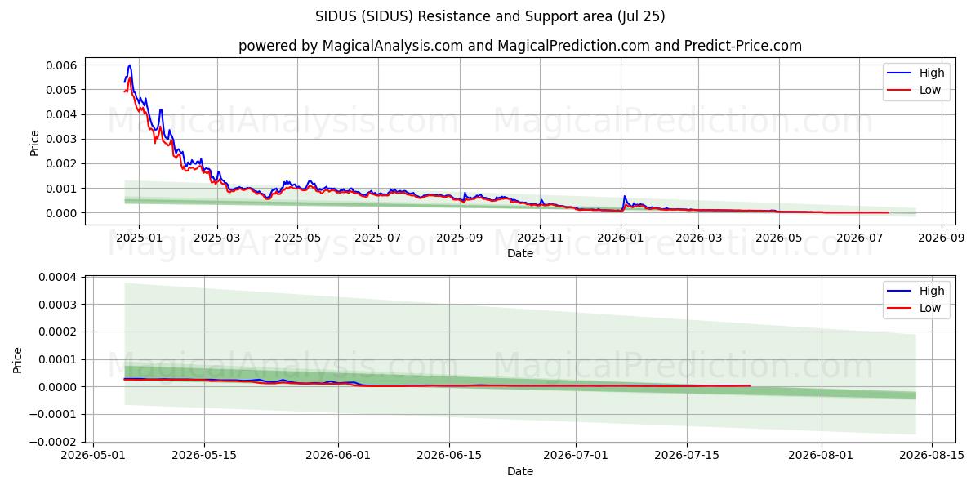Click the 2026-06-15 date tick label

click(448, 455)
